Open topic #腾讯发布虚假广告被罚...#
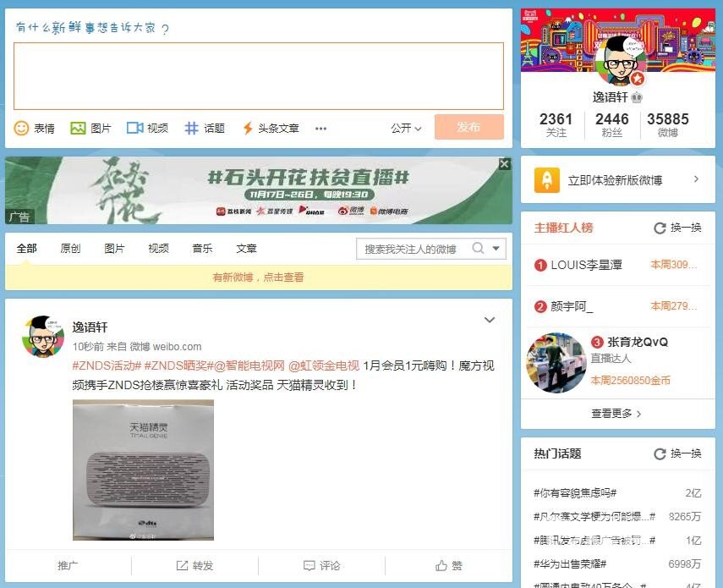The image size is (723, 588). 594,540
